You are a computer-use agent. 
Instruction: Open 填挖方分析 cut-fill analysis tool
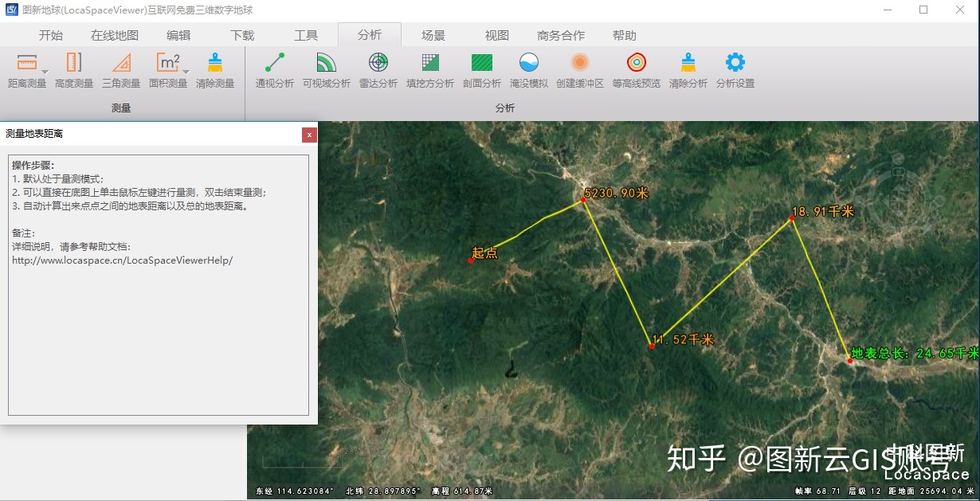[x=430, y=70]
